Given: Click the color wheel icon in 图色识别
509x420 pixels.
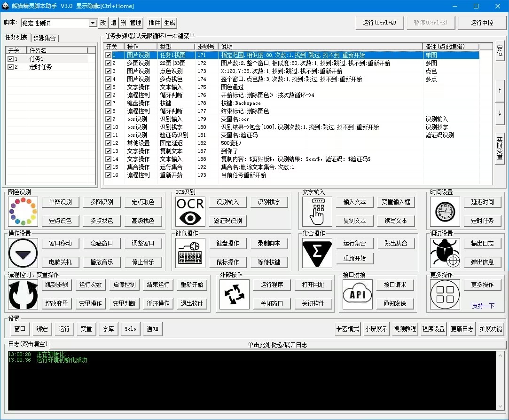Looking at the screenshot, I should (23, 212).
